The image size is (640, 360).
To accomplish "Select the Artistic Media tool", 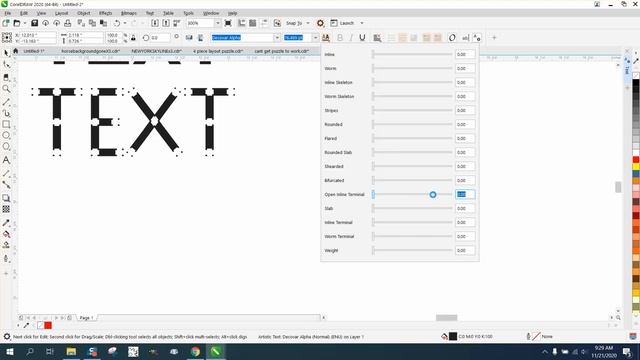I will pyautogui.click(x=6, y=113).
